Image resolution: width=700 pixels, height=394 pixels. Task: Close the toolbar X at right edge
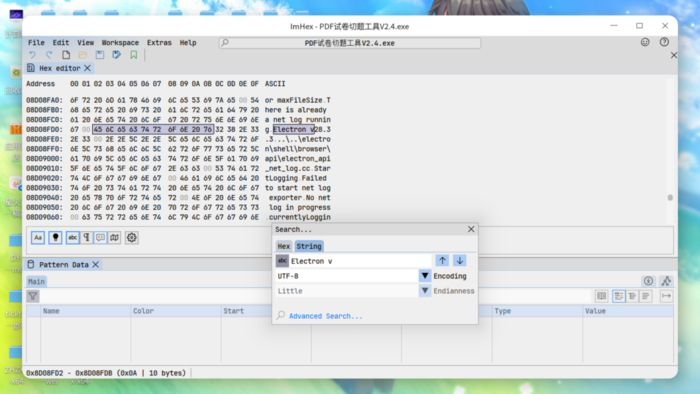tap(674, 55)
